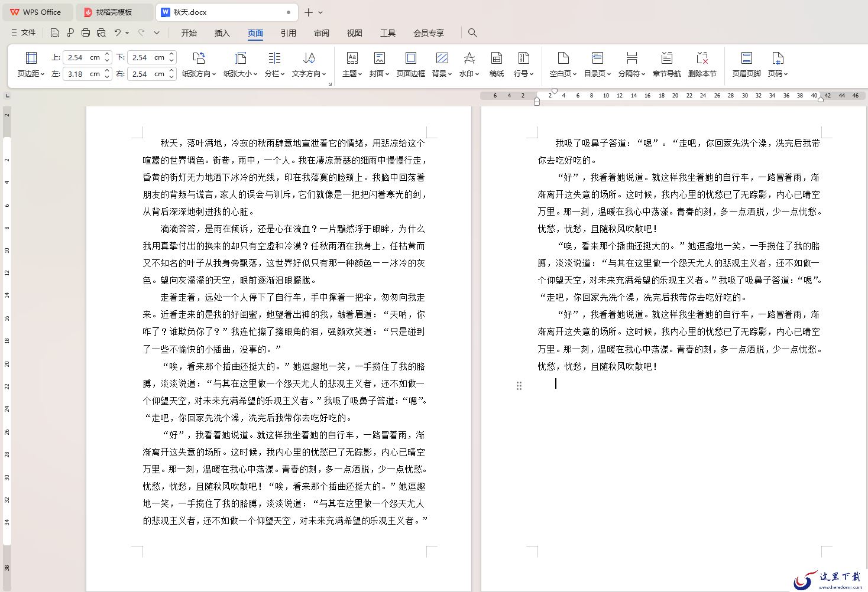Open the 主题 theme tool
The height and width of the screenshot is (592, 868).
352,64
